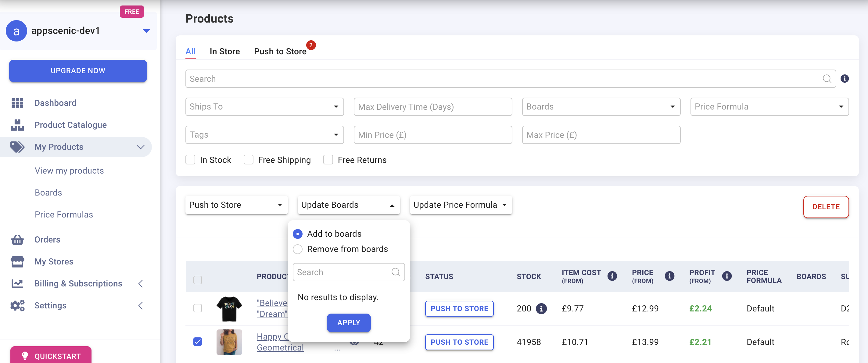
Task: Click info icon beside main search bar
Action: (x=845, y=78)
